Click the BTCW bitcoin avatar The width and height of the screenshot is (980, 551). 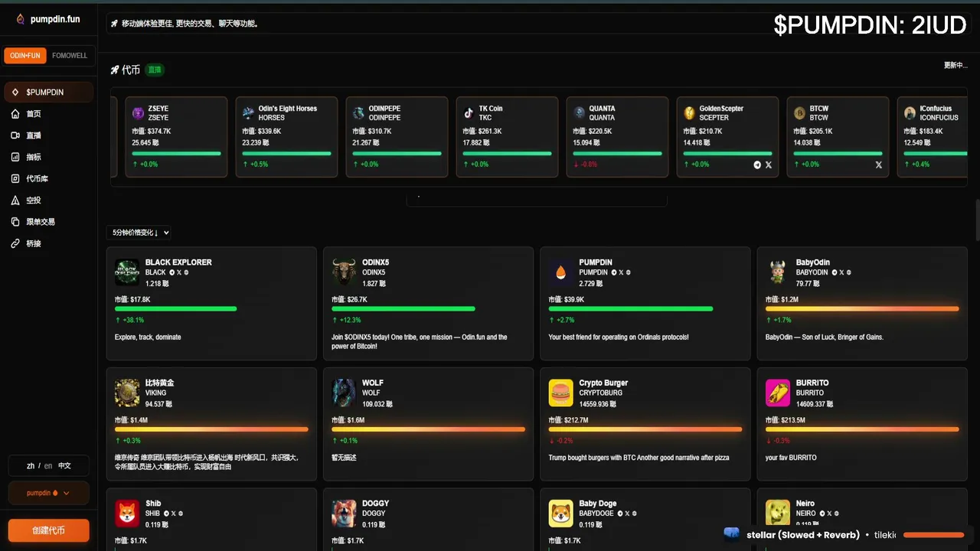(800, 113)
